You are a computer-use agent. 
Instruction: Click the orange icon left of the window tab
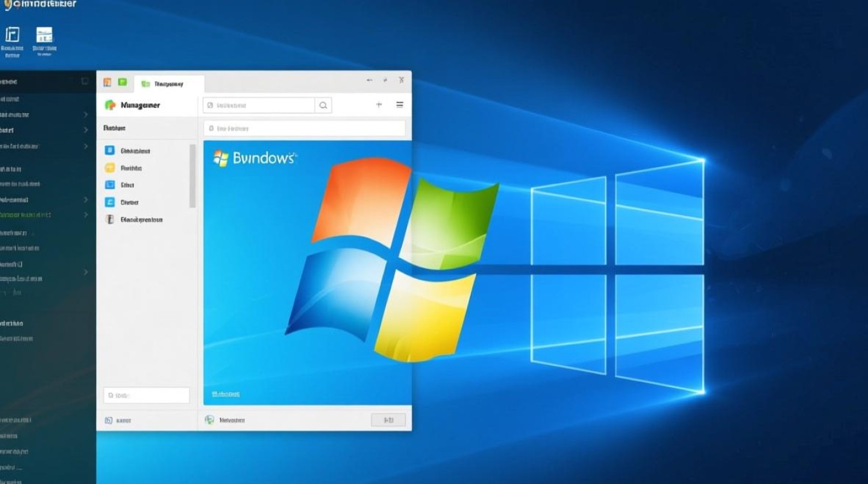pos(107,82)
